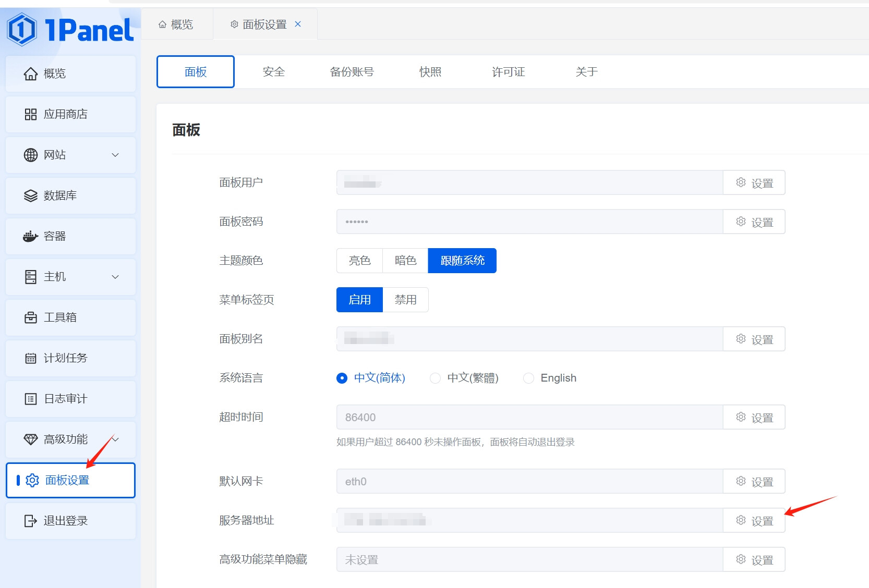Close the 面板设置 top tab
The image size is (869, 588).
click(x=298, y=24)
